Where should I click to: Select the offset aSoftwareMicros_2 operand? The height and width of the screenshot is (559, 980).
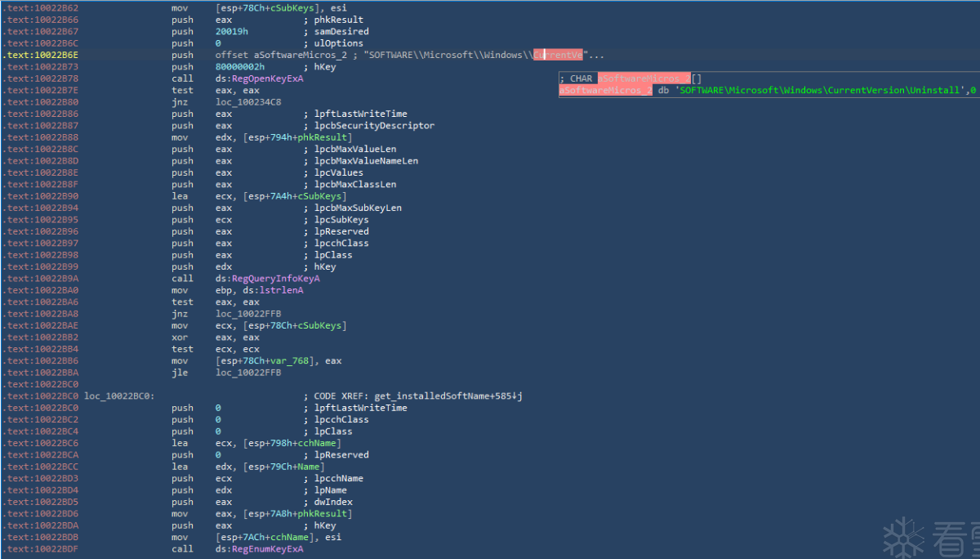coord(281,55)
